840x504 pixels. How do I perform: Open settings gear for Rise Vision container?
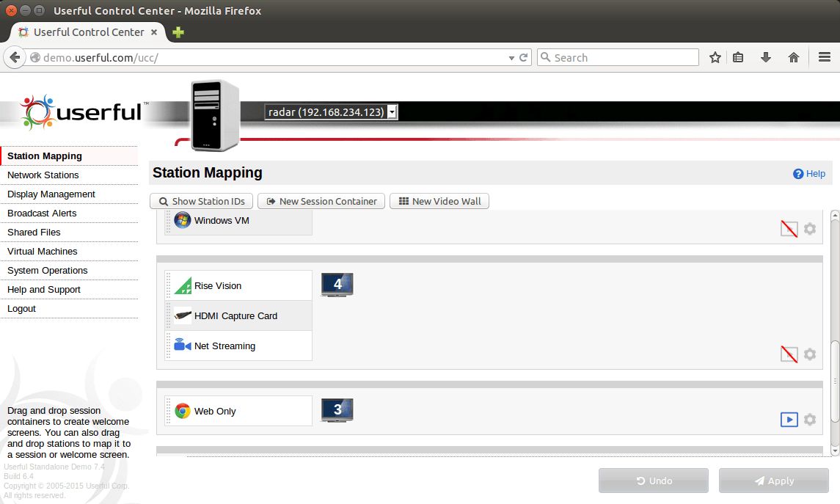(809, 354)
